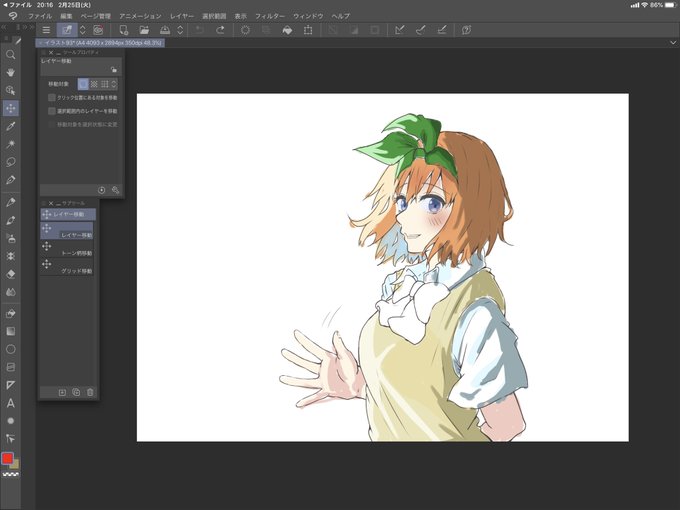Click the New document icon
This screenshot has height=510, width=680.
tap(124, 30)
